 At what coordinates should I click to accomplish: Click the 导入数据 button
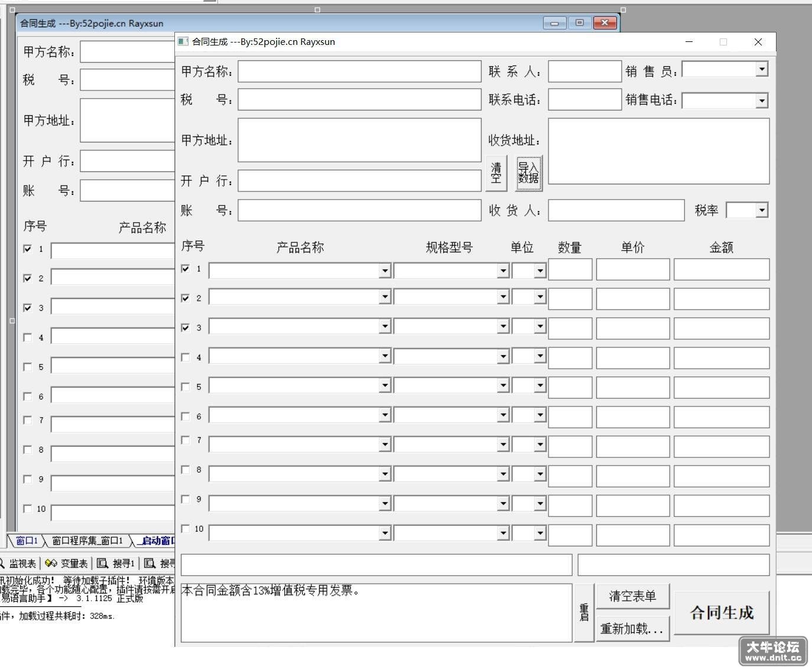pos(528,173)
